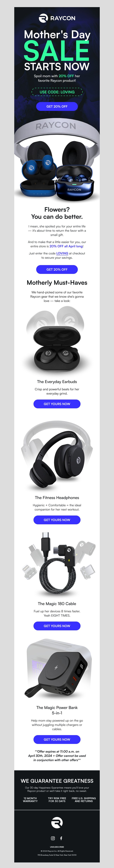Open the Facebook icon
Screen dimensions: 114x868
pos(61,838)
